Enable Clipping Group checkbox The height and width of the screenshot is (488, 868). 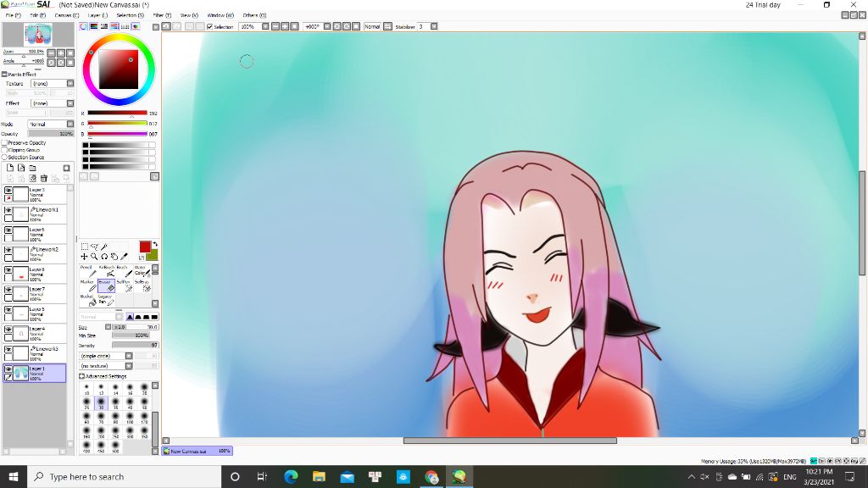tap(4, 150)
